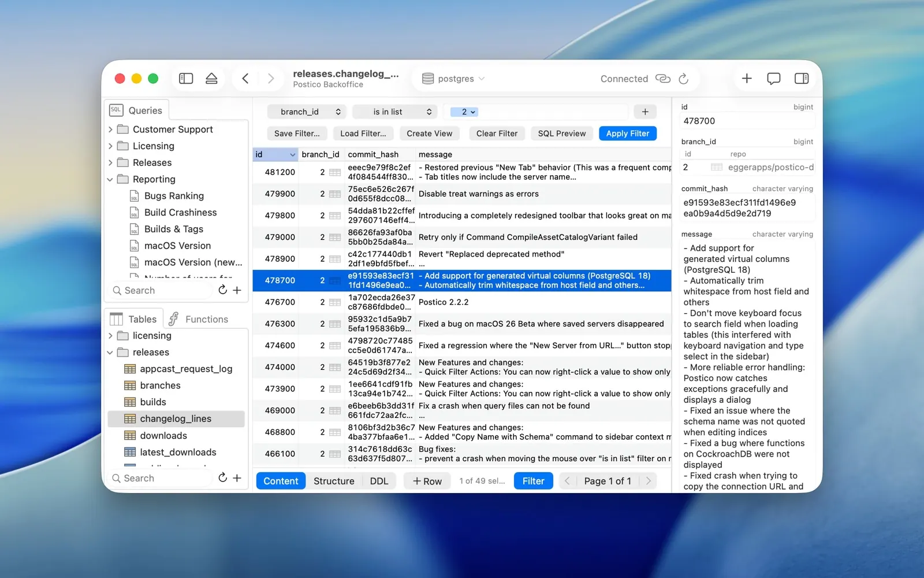Click Create View button
Viewport: 924px width, 578px height.
(430, 134)
